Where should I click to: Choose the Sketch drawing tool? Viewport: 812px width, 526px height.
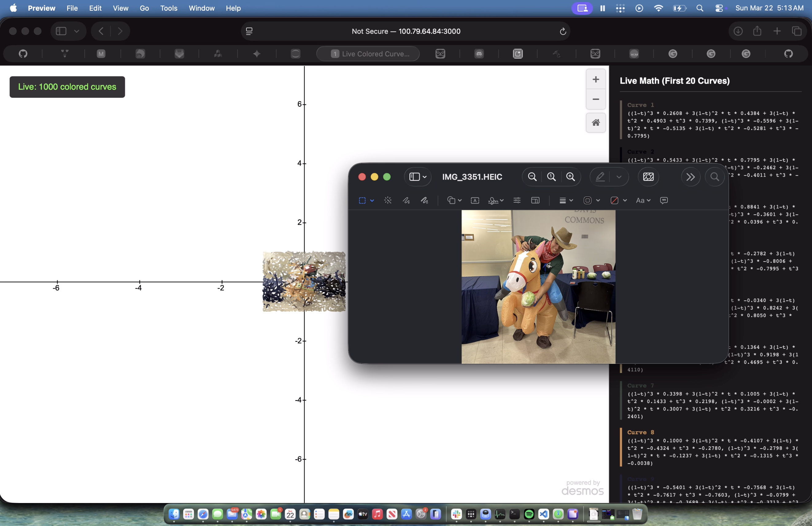click(406, 200)
